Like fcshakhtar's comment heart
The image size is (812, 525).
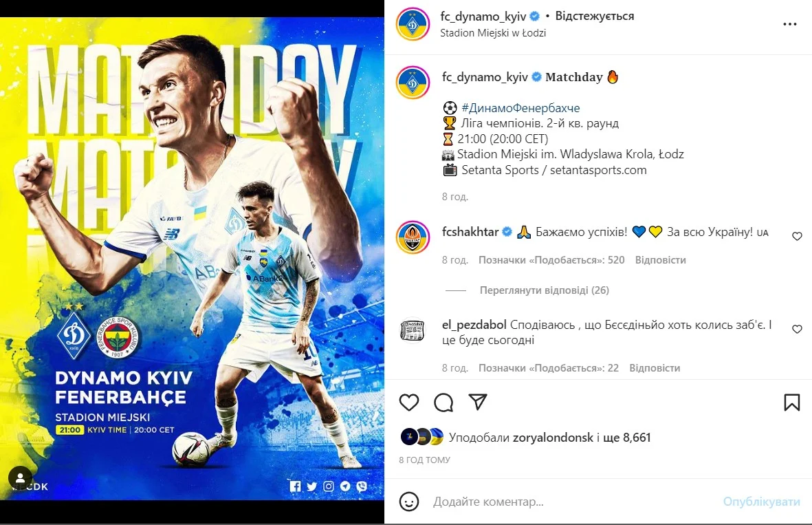[x=797, y=236]
